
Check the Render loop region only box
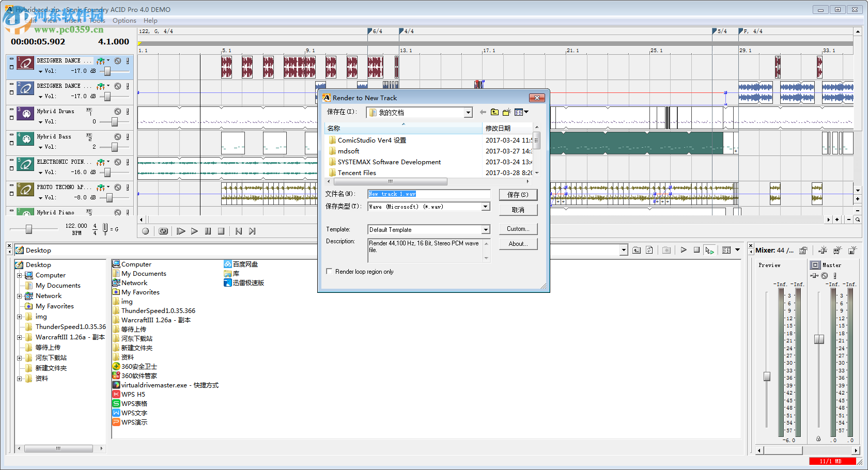(x=329, y=272)
